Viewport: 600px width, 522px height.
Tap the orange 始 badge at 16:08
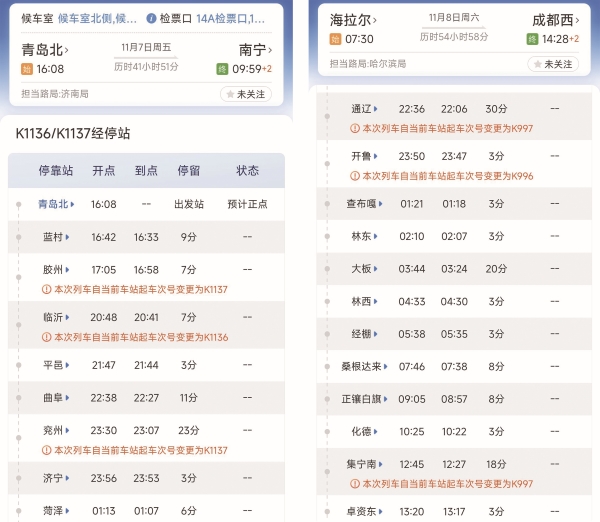pyautogui.click(x=27, y=69)
